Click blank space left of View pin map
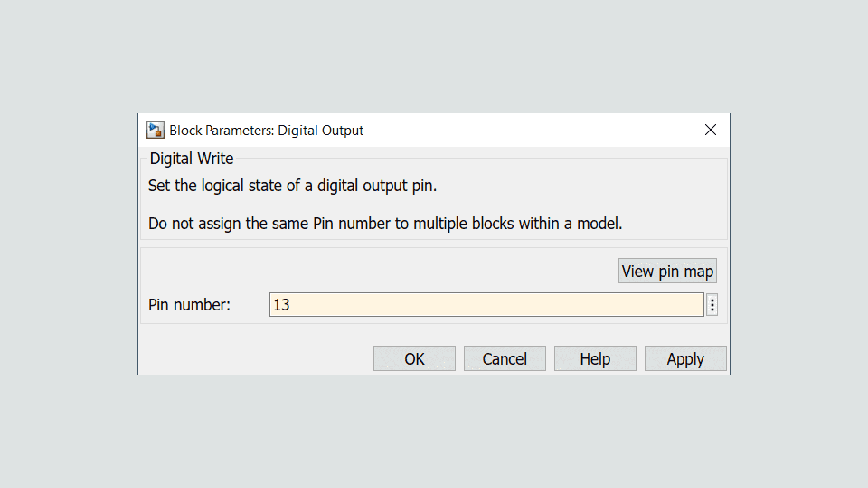 [384, 271]
